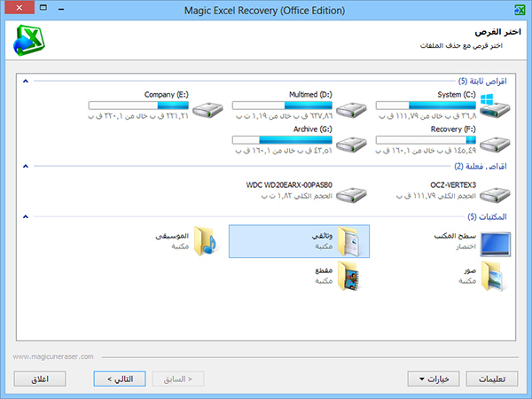
Task: Click the Archive (G:) usage bar
Action: 282,140
